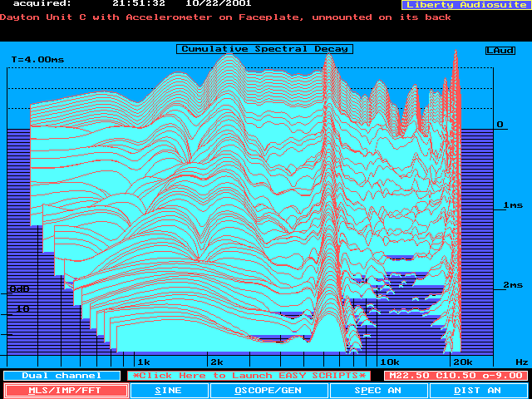Switch to the SINE measurement tab
The width and height of the screenshot is (532, 399).
pos(169,390)
